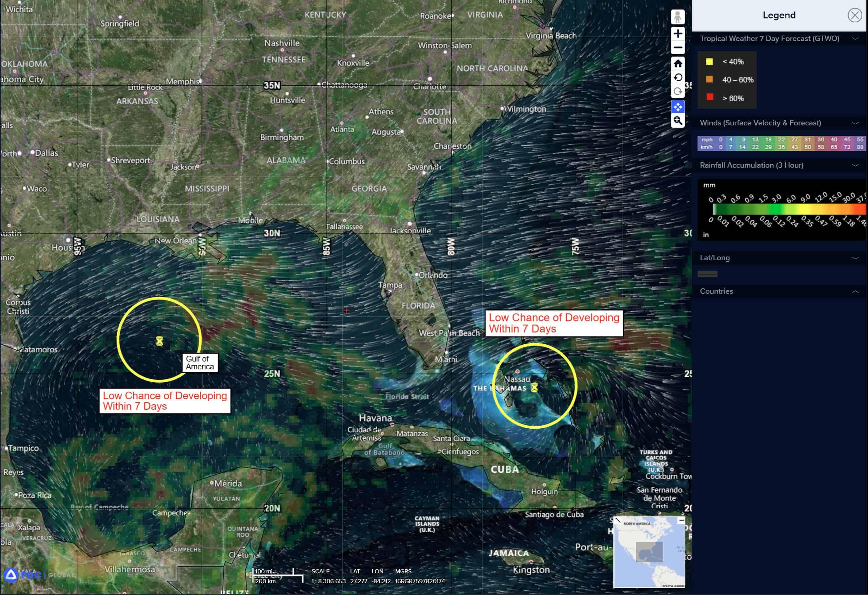Zoom out with the minus button
868x595 pixels.
678,48
